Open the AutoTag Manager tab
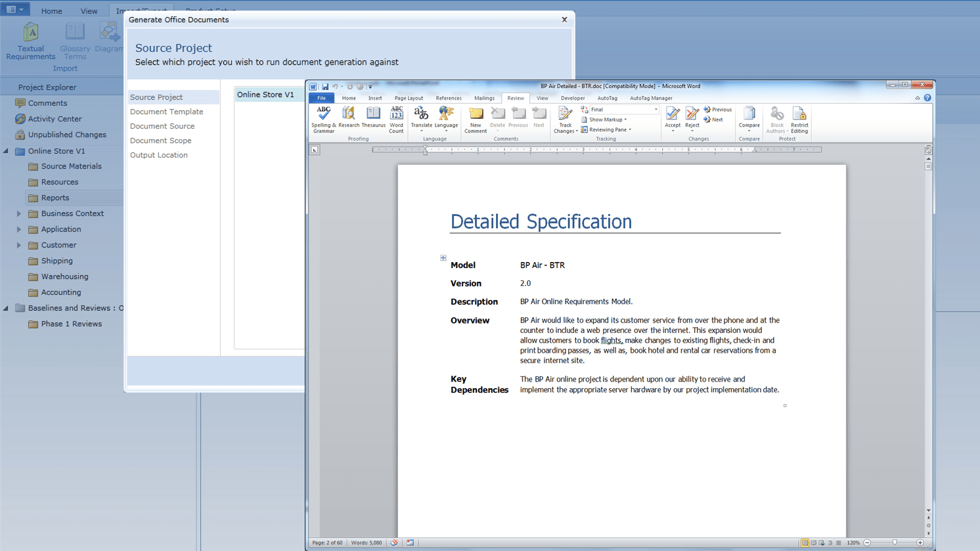This screenshot has width=980, height=551. (x=650, y=98)
